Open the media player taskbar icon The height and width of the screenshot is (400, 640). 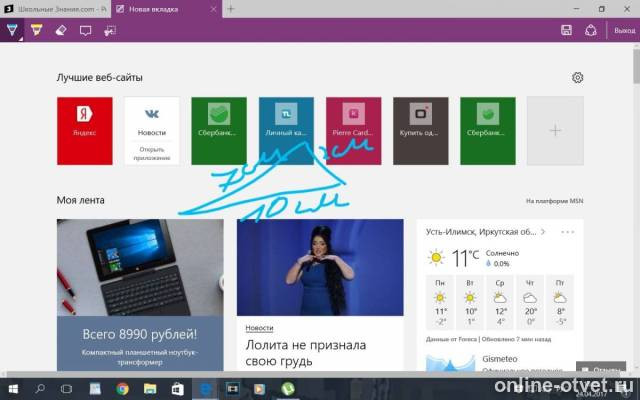click(260, 389)
